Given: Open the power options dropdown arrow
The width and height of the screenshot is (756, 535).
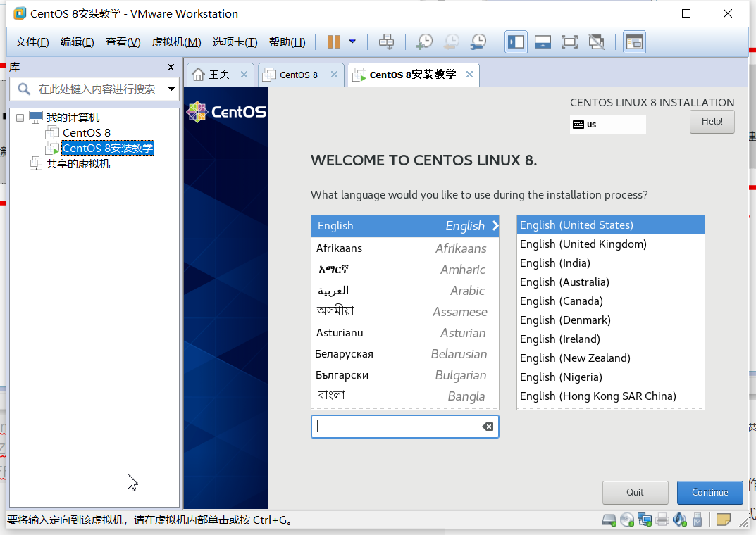Looking at the screenshot, I should pos(352,42).
